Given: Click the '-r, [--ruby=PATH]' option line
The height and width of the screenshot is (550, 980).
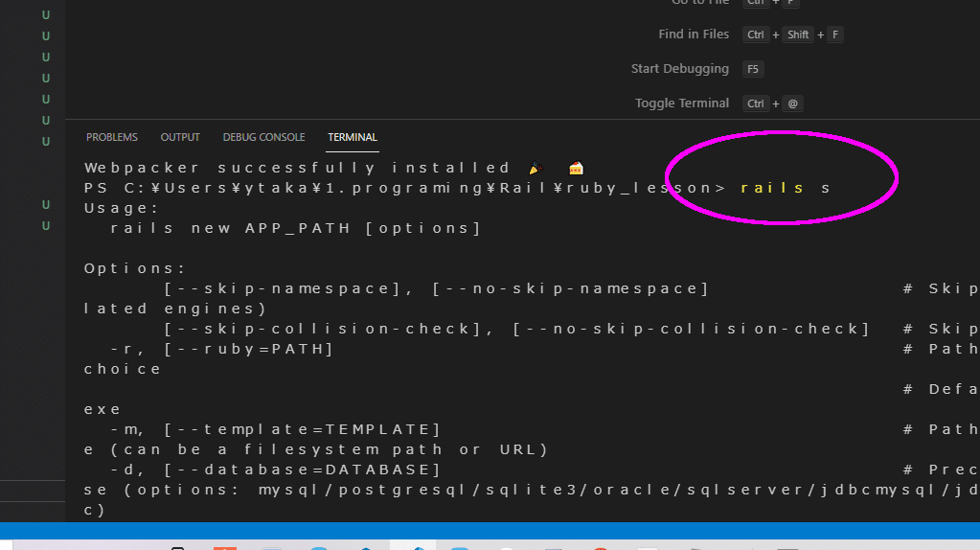Looking at the screenshot, I should (x=222, y=349).
